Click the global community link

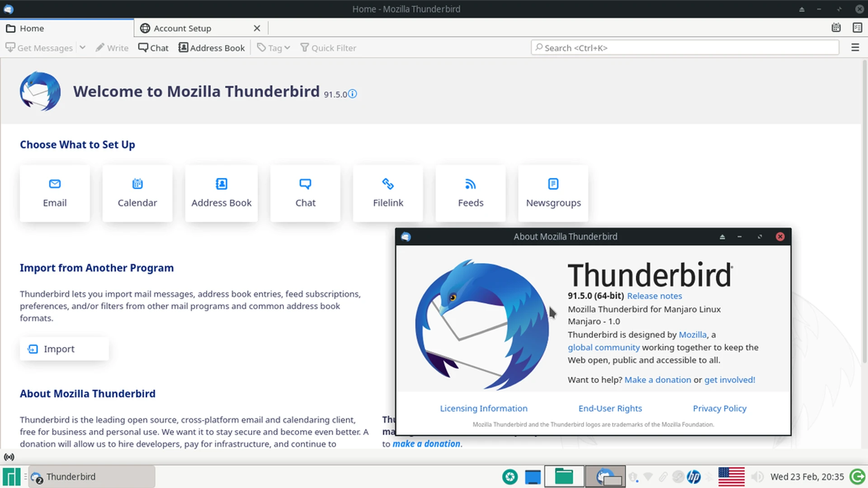pyautogui.click(x=604, y=347)
